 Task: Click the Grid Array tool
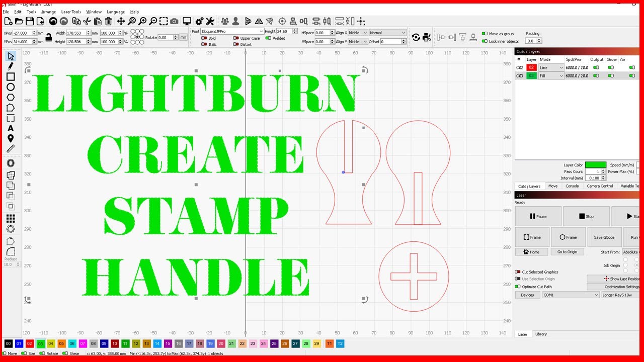tap(11, 219)
